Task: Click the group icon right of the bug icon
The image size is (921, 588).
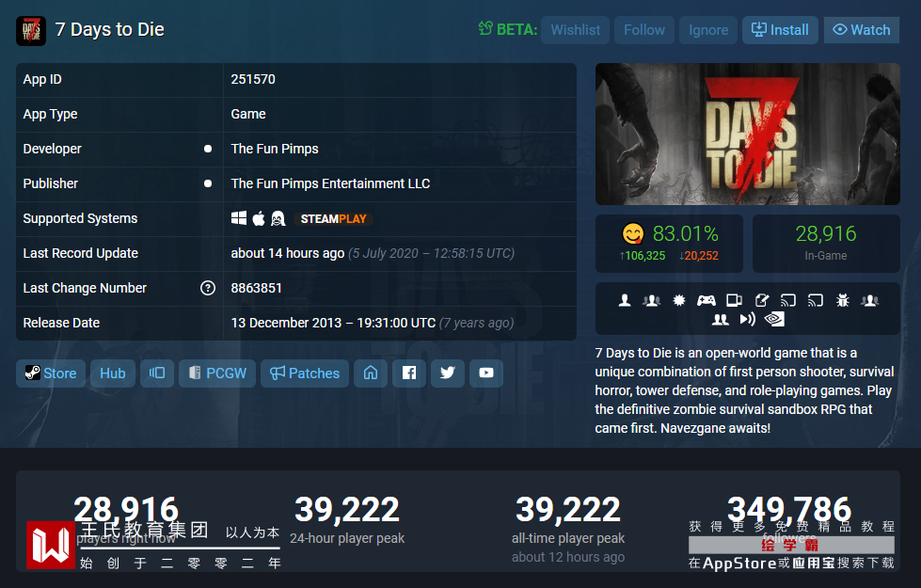Action: tap(870, 301)
